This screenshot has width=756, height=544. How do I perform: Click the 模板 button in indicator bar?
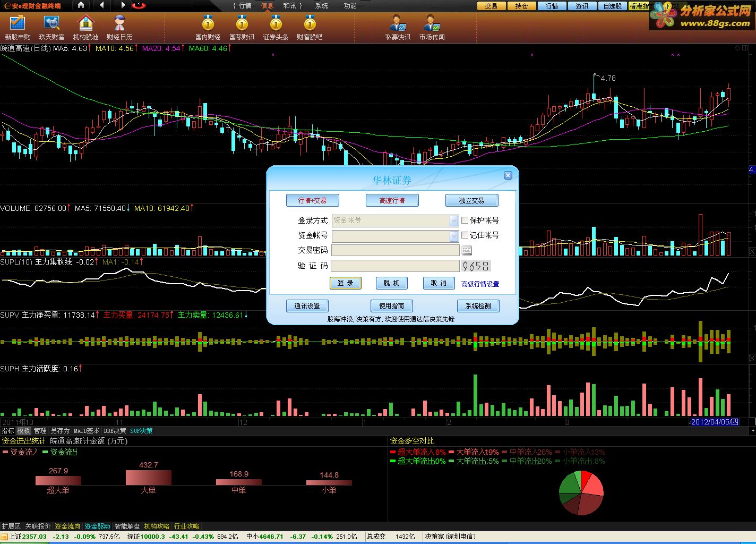pyautogui.click(x=23, y=431)
